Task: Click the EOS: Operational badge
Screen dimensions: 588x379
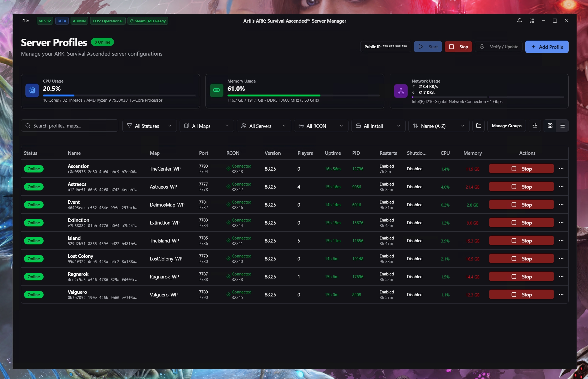Action: coord(108,21)
